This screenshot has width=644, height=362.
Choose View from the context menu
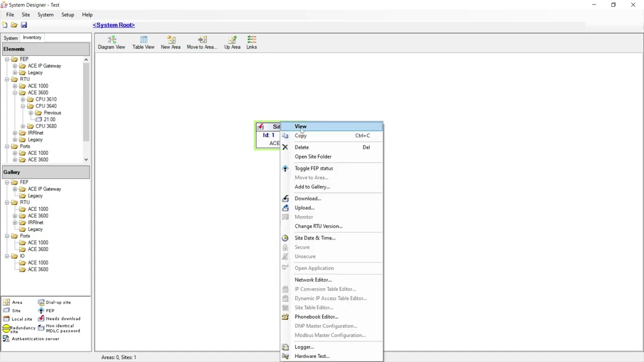[x=332, y=127]
